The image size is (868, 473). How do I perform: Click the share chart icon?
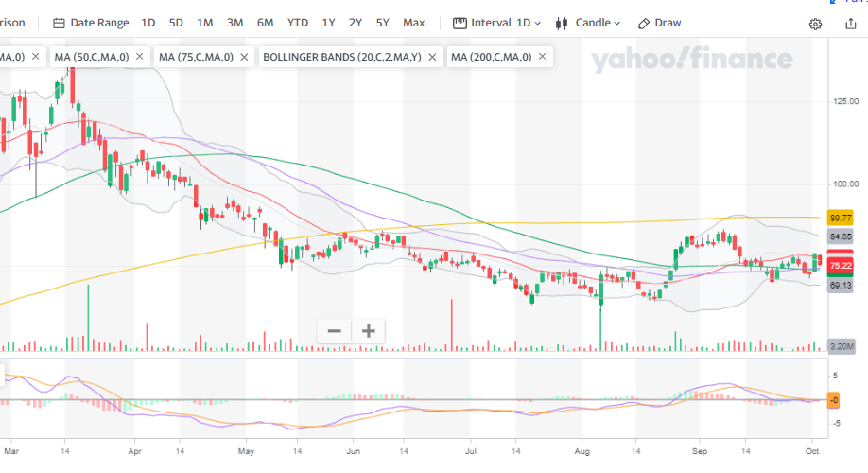(x=851, y=24)
